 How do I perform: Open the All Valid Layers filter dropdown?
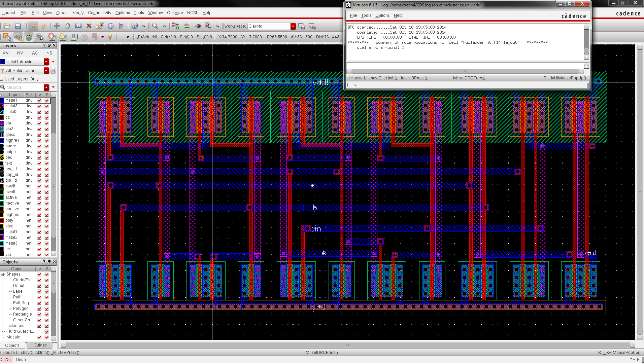click(x=46, y=71)
